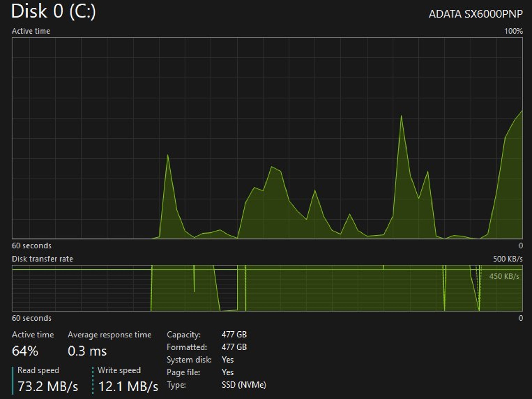Screen dimensions: 532x399
Task: Select the Read speed 73.2 MB/s value
Action: 48,386
